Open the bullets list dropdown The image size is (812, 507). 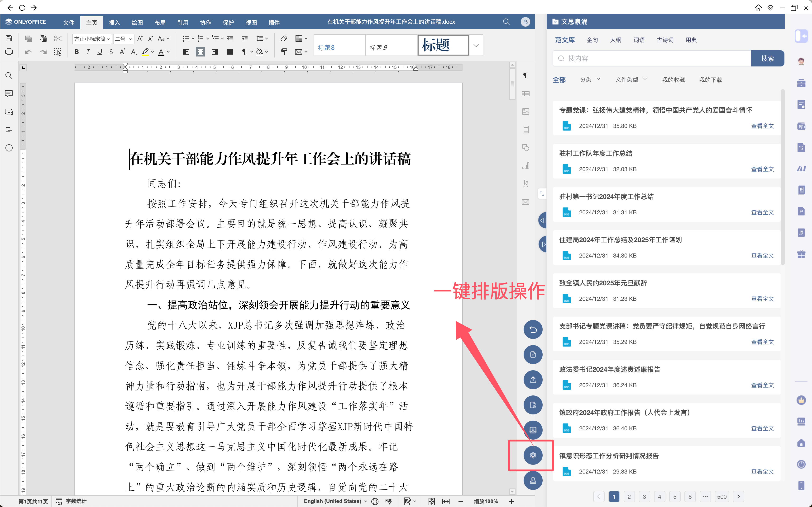click(188, 38)
